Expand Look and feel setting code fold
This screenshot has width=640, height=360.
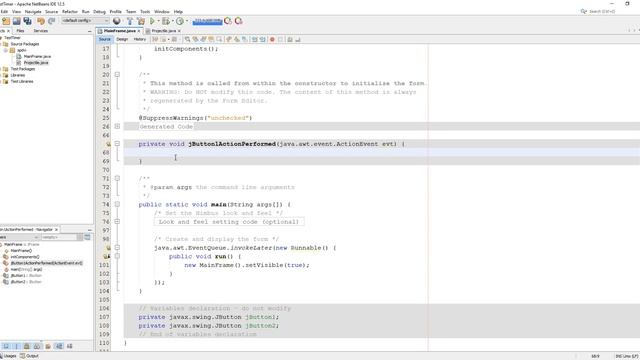point(117,222)
